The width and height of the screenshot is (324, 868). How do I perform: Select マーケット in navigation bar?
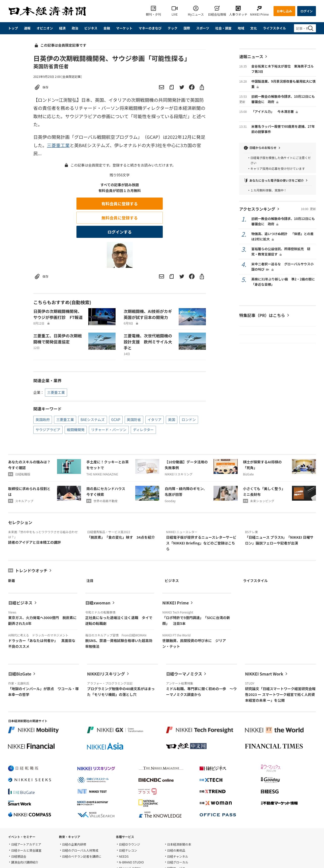tap(124, 28)
